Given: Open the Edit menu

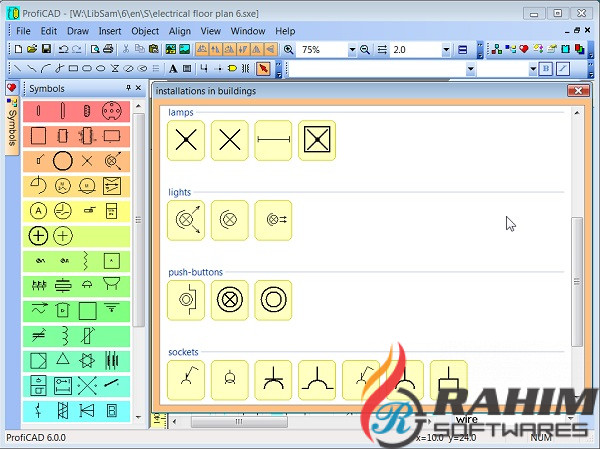Looking at the screenshot, I should (49, 31).
